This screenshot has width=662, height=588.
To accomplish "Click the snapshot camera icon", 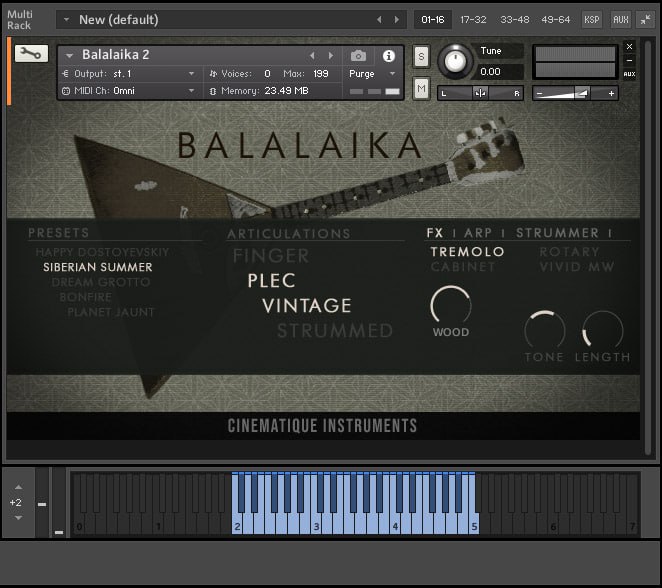I will point(358,56).
